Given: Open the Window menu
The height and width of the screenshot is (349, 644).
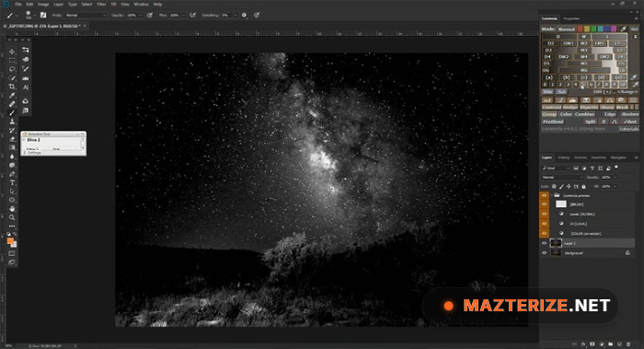Looking at the screenshot, I should (141, 4).
